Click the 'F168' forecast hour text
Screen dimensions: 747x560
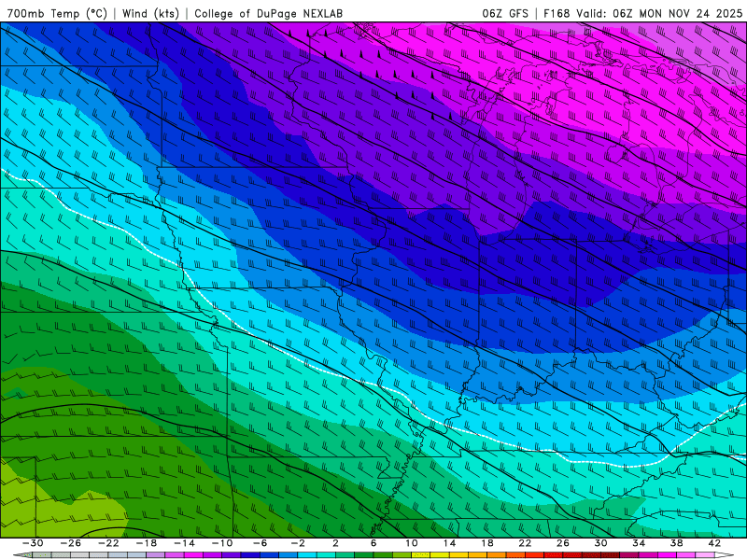point(557,13)
